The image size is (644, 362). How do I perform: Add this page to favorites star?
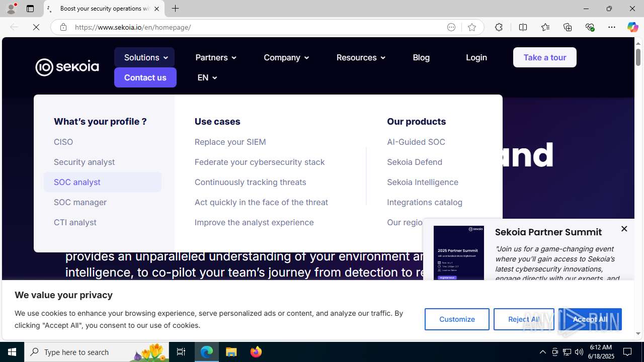471,27
